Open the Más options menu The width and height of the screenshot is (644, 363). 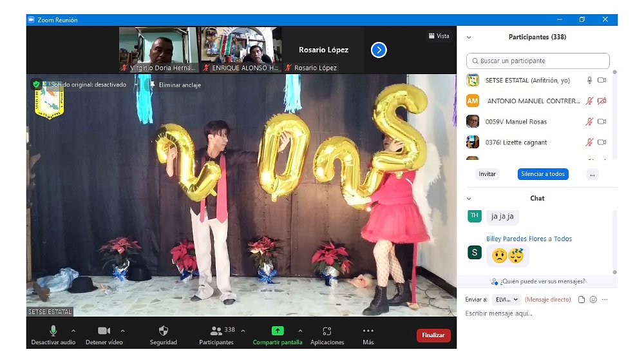(x=368, y=331)
